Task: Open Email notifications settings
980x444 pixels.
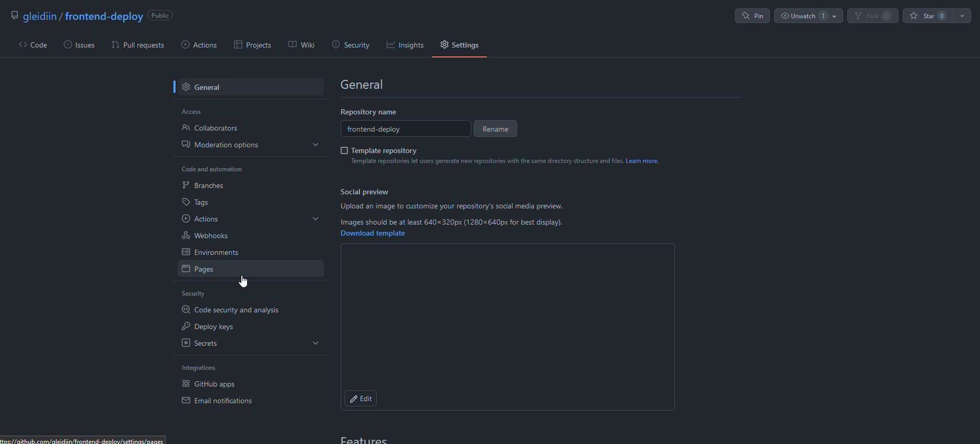Action: coord(251,400)
